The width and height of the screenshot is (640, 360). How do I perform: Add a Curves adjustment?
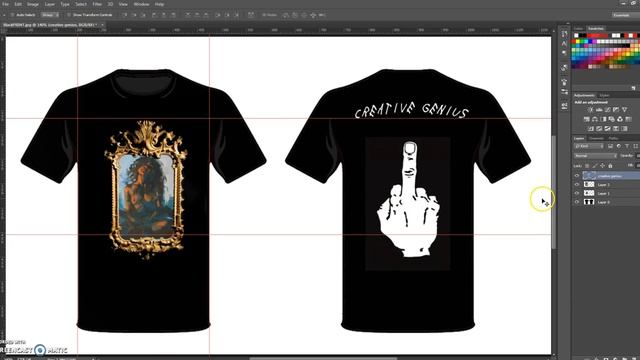point(607,110)
